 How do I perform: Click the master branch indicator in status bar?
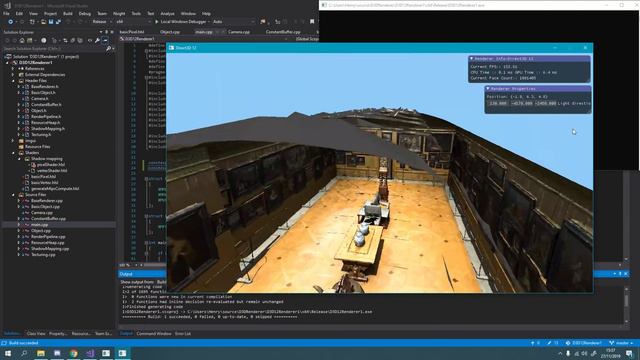point(621,343)
